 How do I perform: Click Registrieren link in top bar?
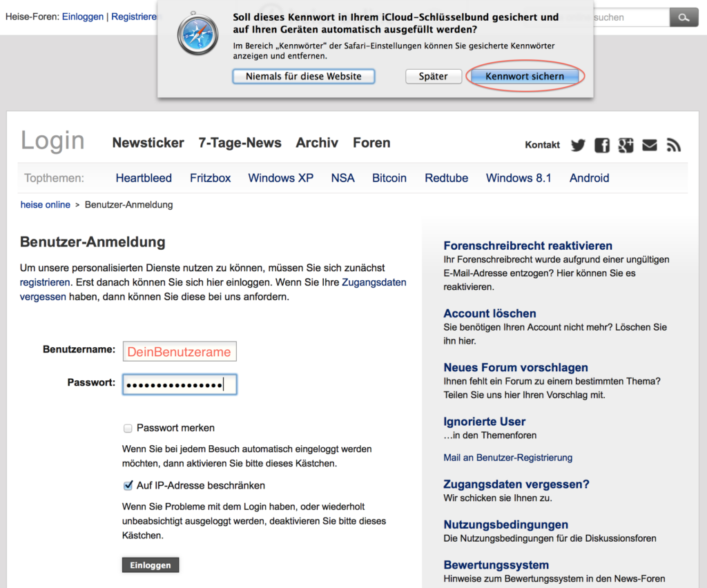click(x=134, y=17)
